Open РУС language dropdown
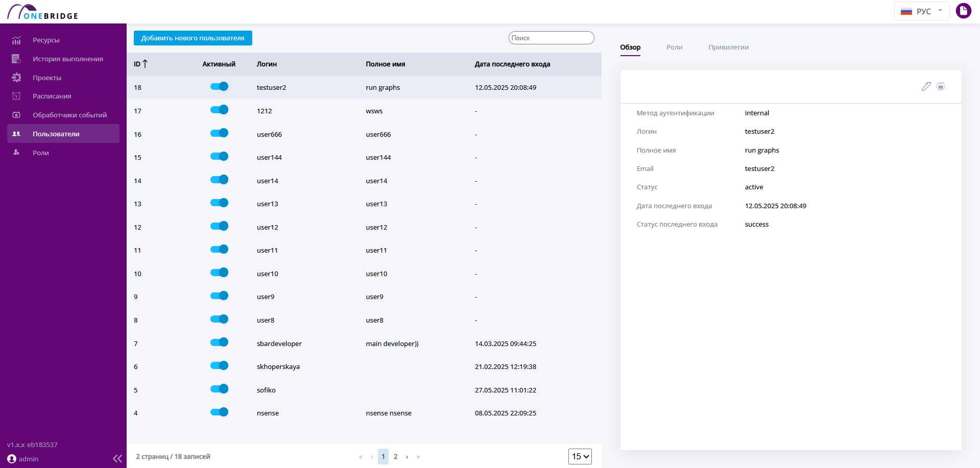This screenshot has height=468, width=980. coord(921,11)
